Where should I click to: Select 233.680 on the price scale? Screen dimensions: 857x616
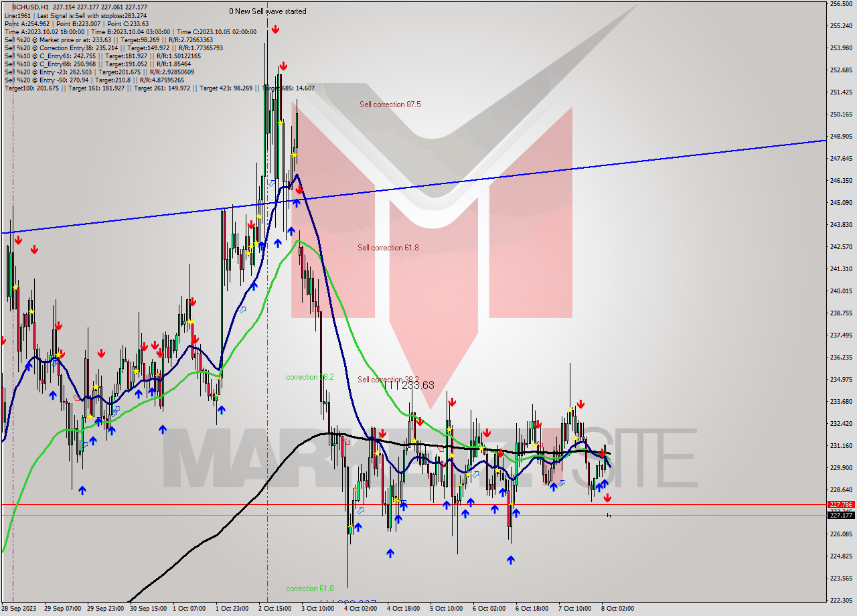(x=841, y=401)
